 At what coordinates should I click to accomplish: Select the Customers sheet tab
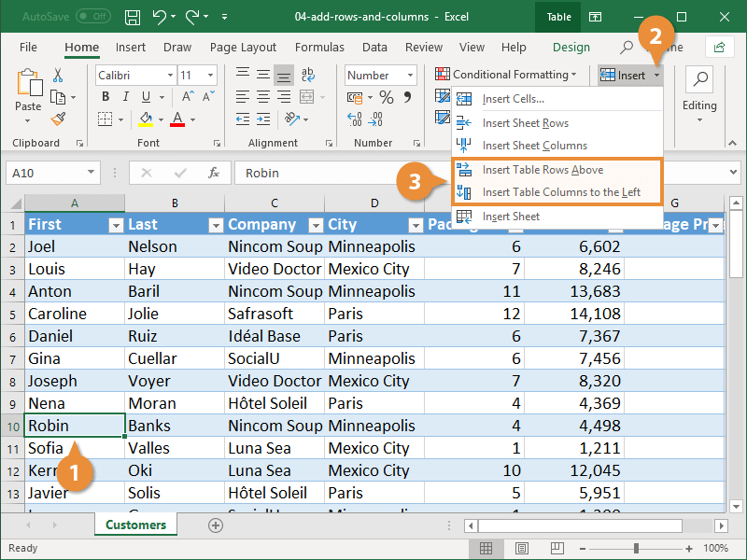pos(135,525)
